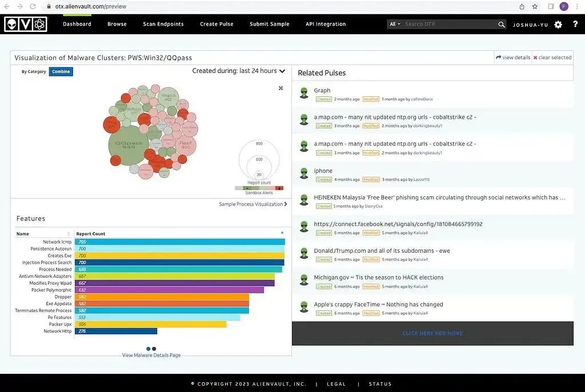
Task: Select the By Category view toggle
Action: point(34,71)
